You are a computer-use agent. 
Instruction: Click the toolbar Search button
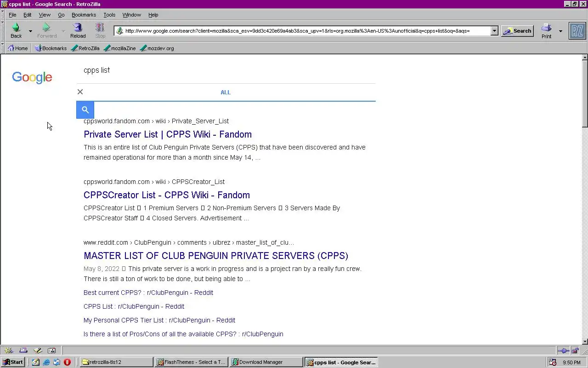(517, 31)
